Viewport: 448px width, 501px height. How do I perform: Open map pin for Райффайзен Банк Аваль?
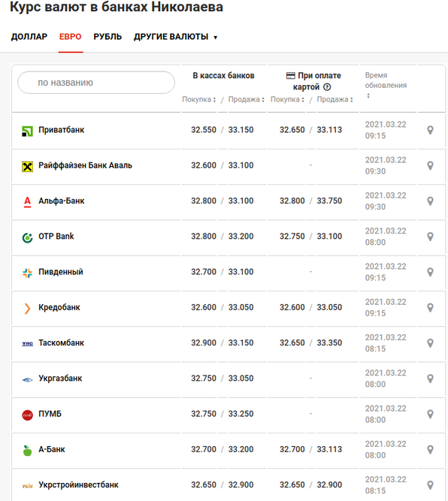[x=431, y=165]
